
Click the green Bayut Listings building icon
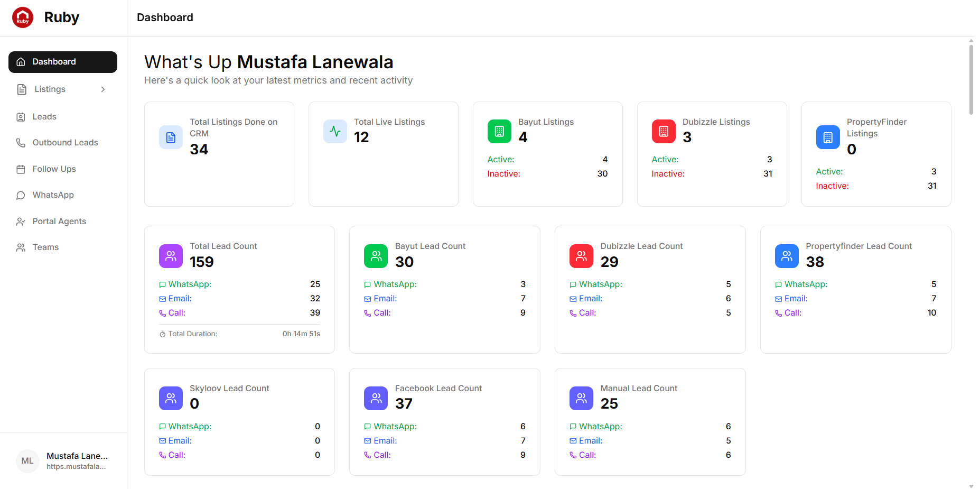pyautogui.click(x=499, y=131)
